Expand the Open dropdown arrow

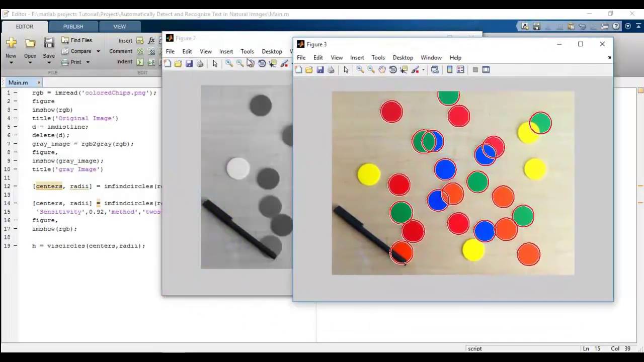coord(30,62)
